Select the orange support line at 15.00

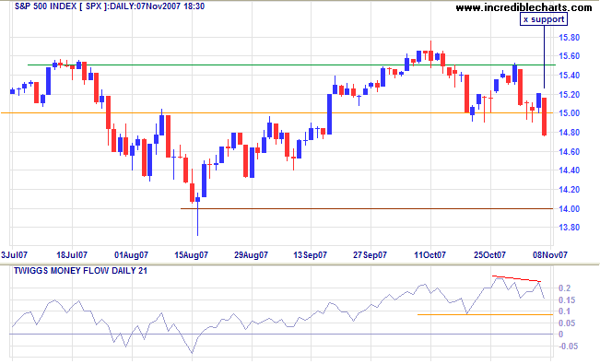[x=276, y=113]
